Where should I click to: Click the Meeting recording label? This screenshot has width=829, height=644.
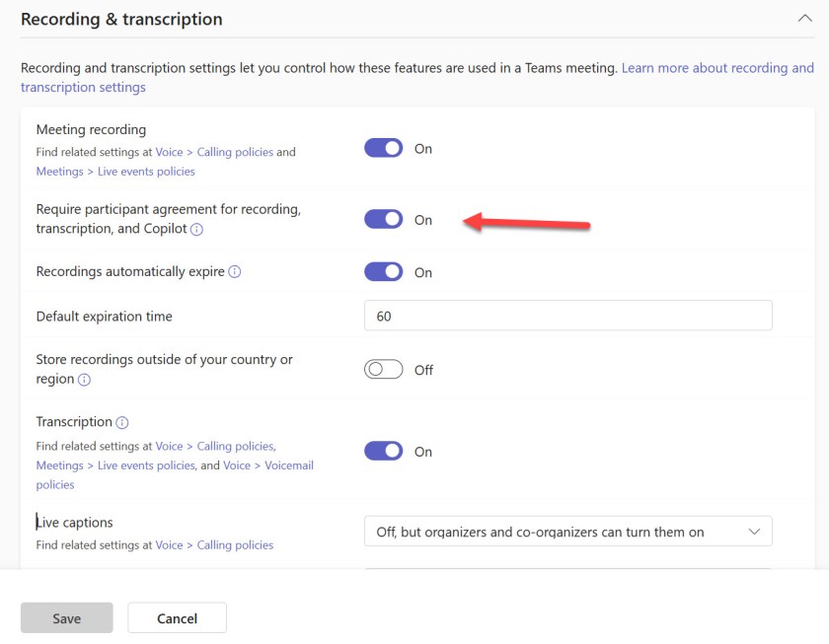click(91, 129)
